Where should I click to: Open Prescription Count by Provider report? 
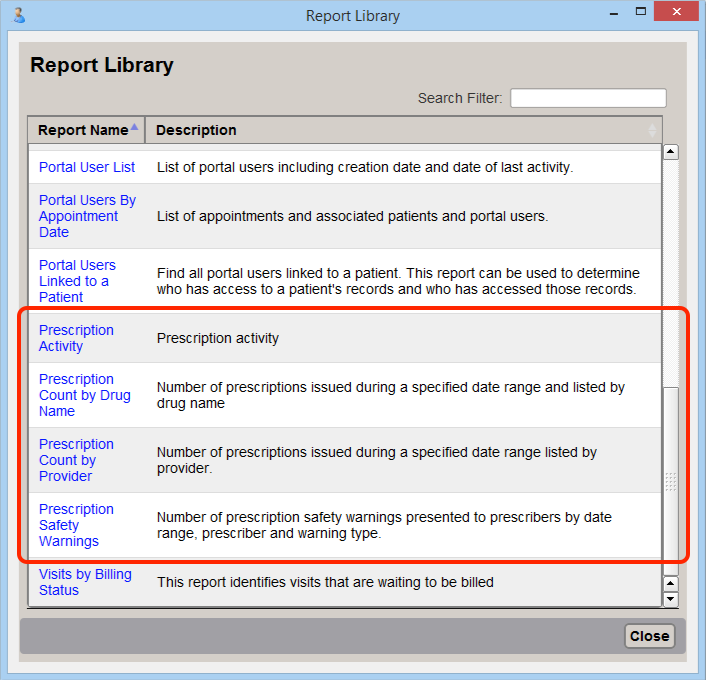pyautogui.click(x=76, y=460)
